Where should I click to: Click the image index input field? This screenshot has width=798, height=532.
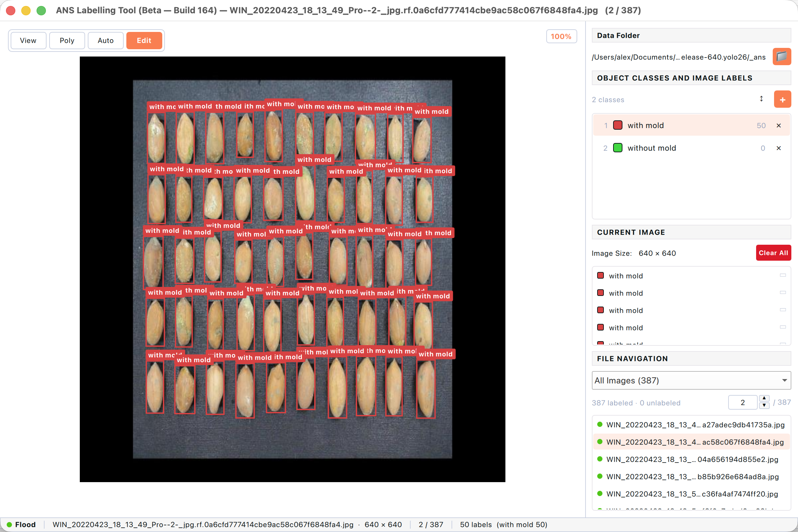[x=743, y=402]
